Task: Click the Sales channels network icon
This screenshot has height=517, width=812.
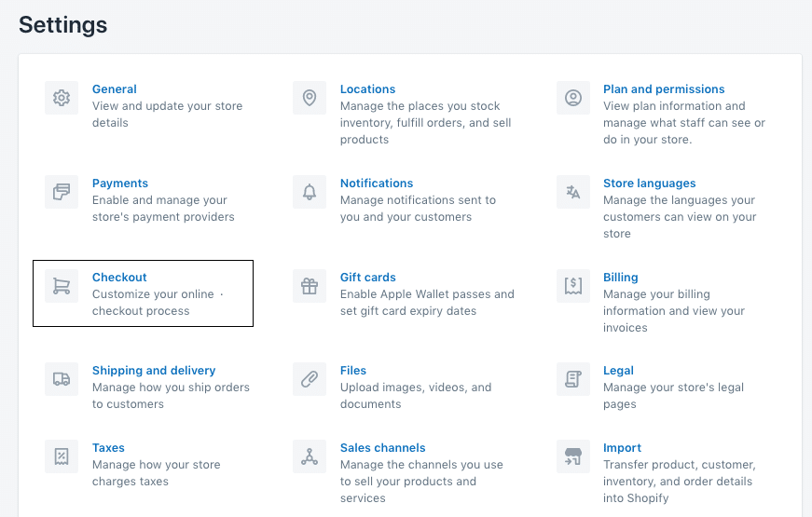Action: click(x=310, y=456)
